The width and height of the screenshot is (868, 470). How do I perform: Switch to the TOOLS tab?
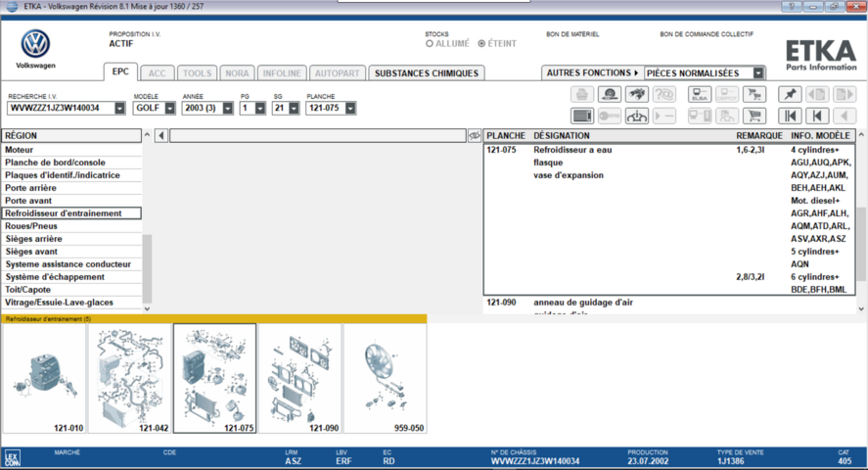point(197,73)
